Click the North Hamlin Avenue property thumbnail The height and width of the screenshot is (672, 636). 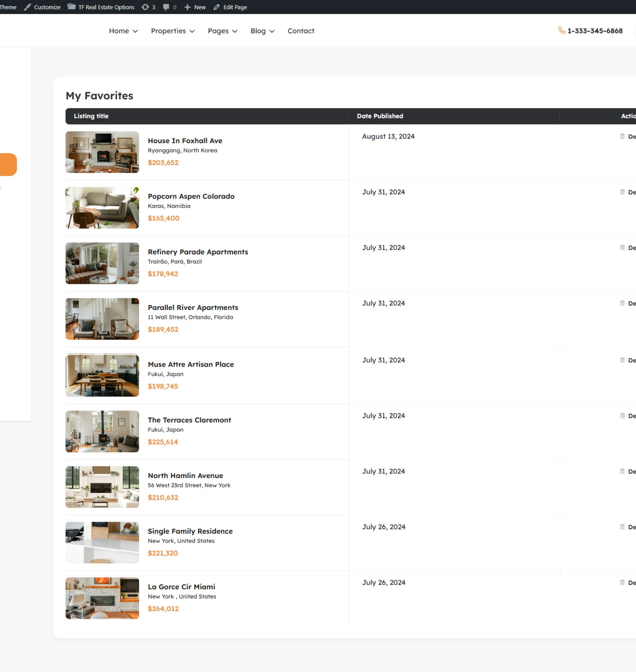click(102, 487)
